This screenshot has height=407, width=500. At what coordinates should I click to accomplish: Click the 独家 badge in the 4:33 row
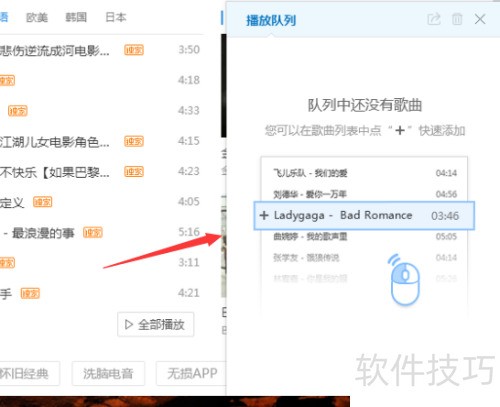pyautogui.click(x=18, y=111)
